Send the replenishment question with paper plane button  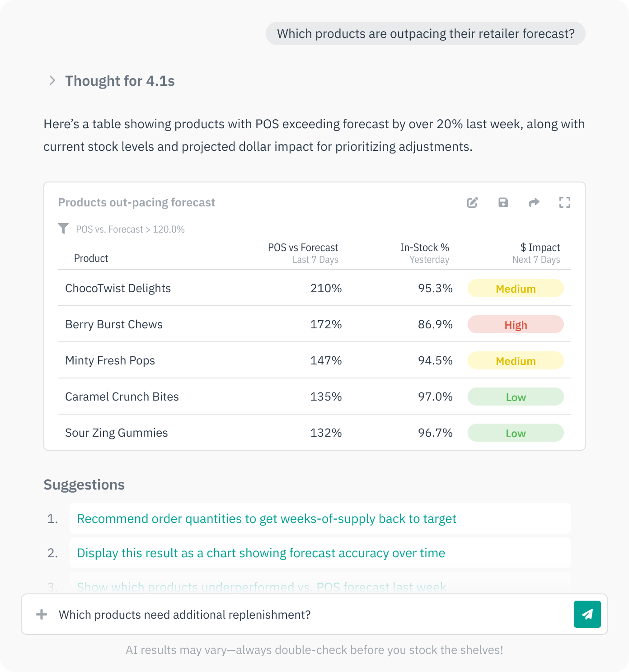pos(587,614)
